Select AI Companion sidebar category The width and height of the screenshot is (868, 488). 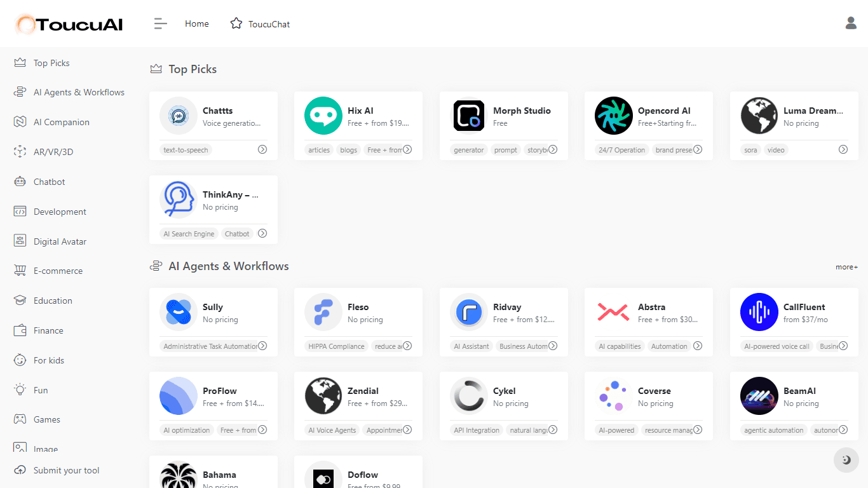click(62, 122)
